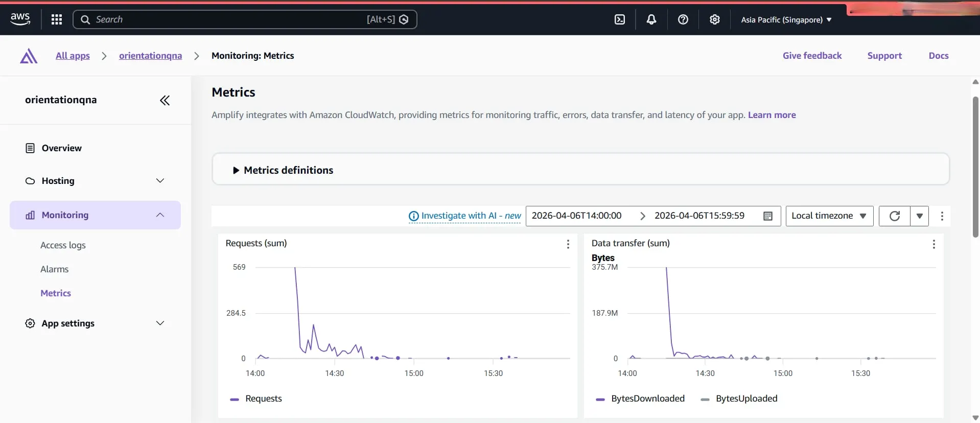Open the Asia Pacific (Singapore) region selector
The image size is (980, 423).
[x=786, y=19]
